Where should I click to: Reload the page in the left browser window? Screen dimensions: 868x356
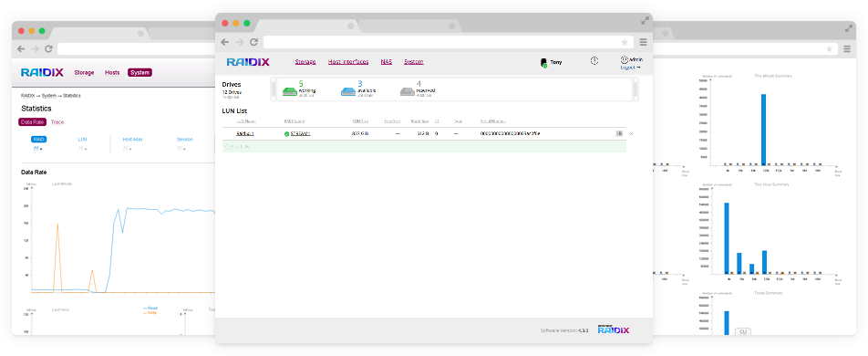(x=48, y=48)
